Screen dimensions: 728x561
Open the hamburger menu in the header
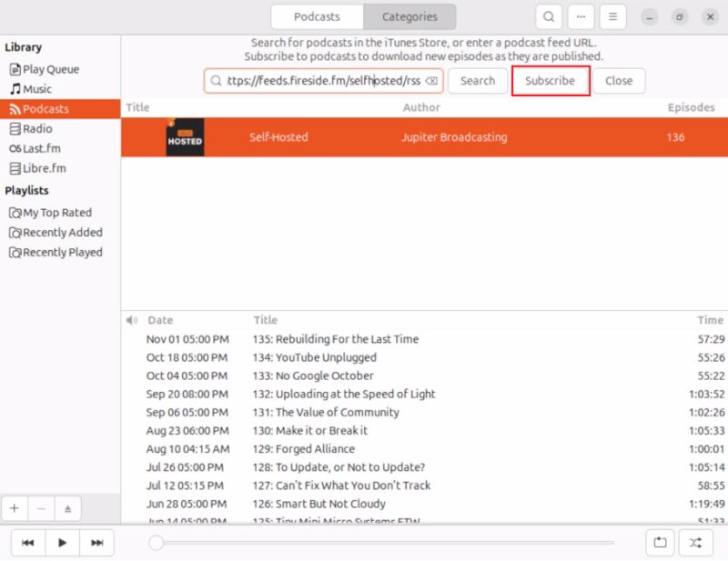pos(612,16)
